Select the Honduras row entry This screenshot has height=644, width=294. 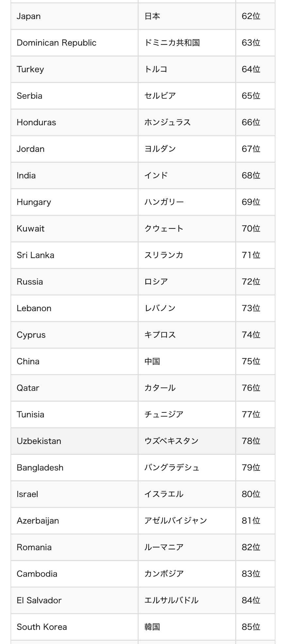[36, 123]
